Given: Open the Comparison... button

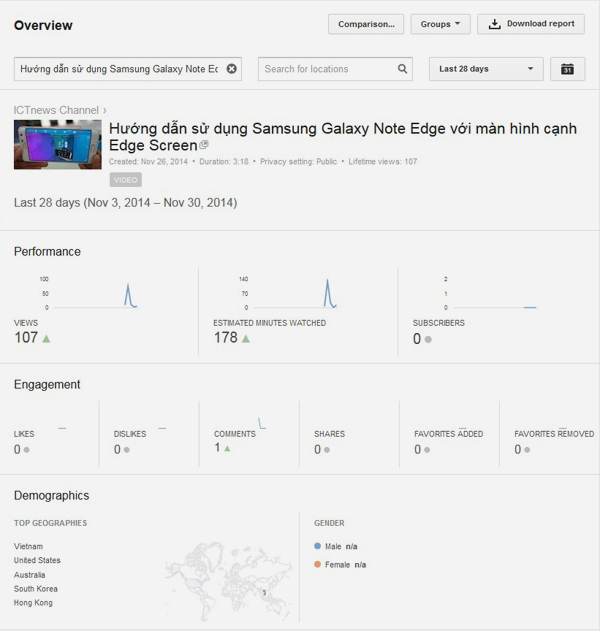Looking at the screenshot, I should (366, 24).
